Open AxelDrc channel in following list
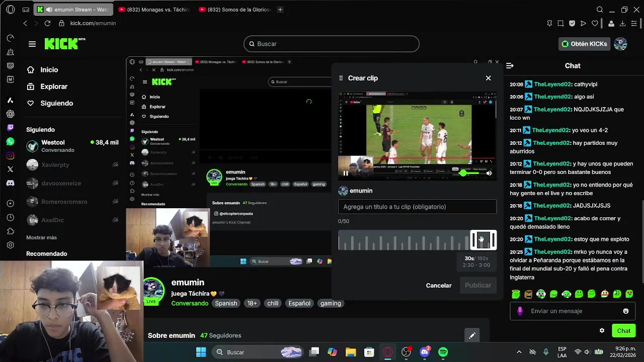The image size is (644, 362). (72, 220)
